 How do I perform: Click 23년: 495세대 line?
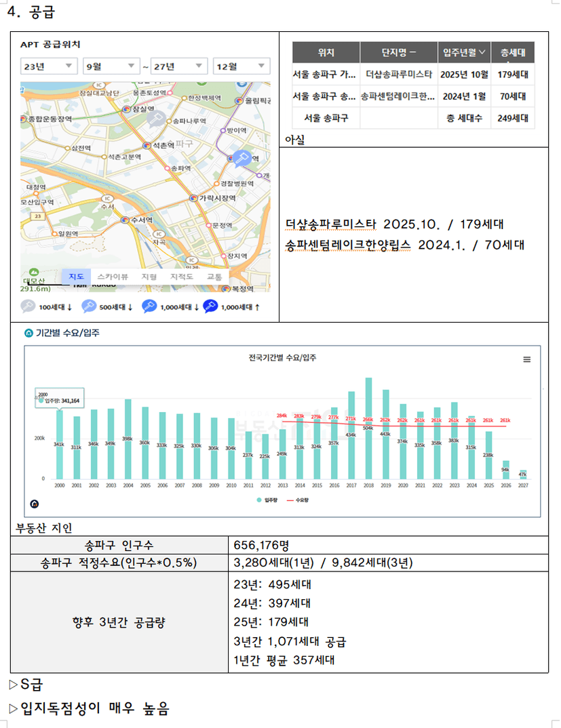(x=273, y=584)
